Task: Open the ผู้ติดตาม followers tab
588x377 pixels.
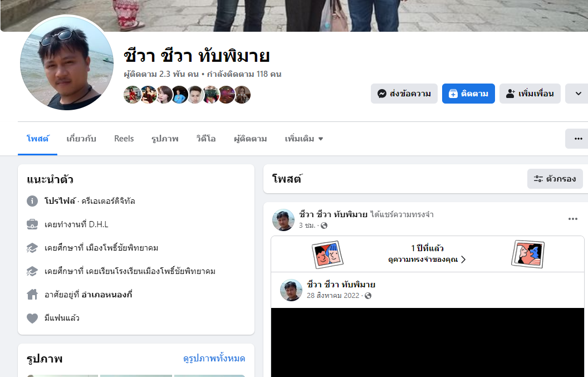Action: click(250, 139)
